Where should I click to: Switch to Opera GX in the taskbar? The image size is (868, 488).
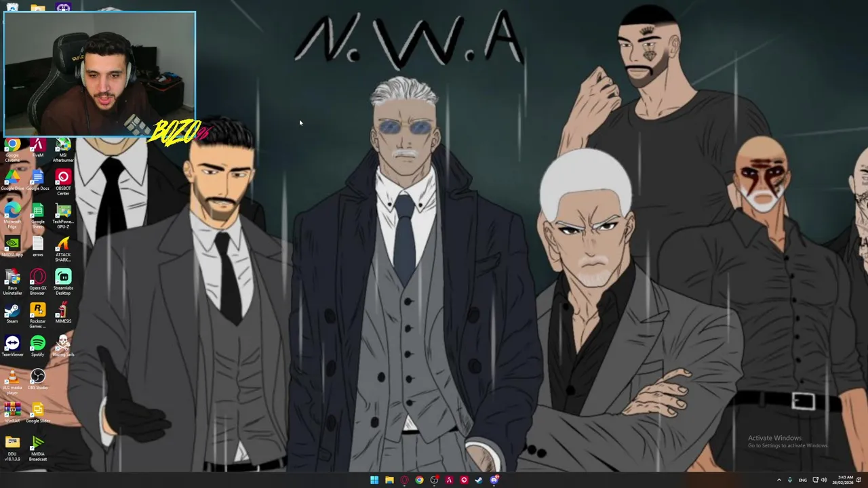pos(404,480)
